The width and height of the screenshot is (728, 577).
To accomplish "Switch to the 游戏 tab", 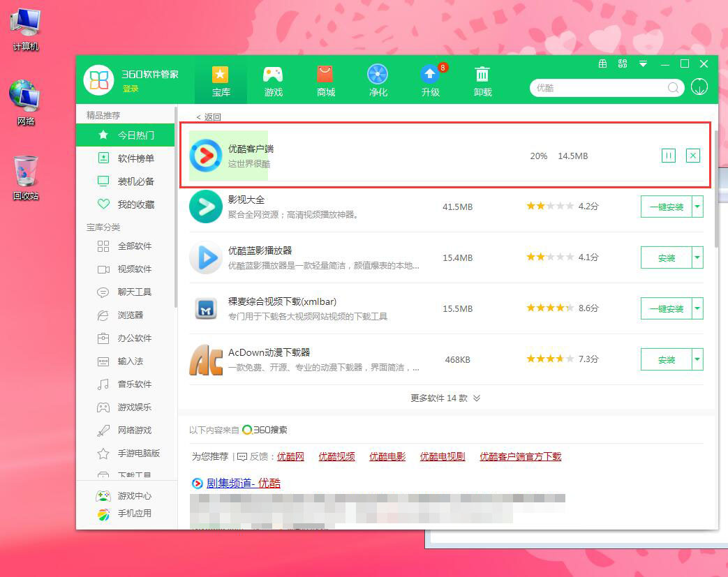I will (273, 81).
